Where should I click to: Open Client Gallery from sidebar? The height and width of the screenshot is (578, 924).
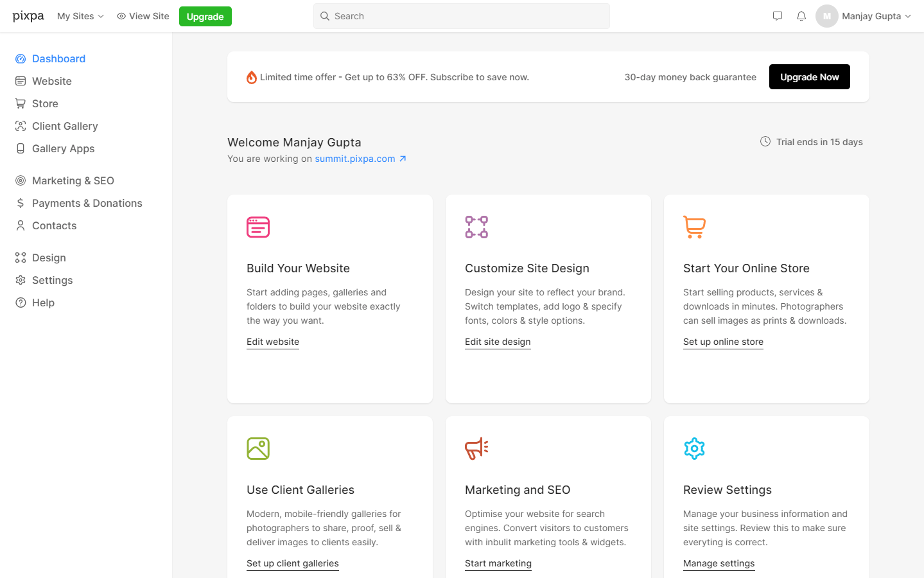tap(65, 126)
